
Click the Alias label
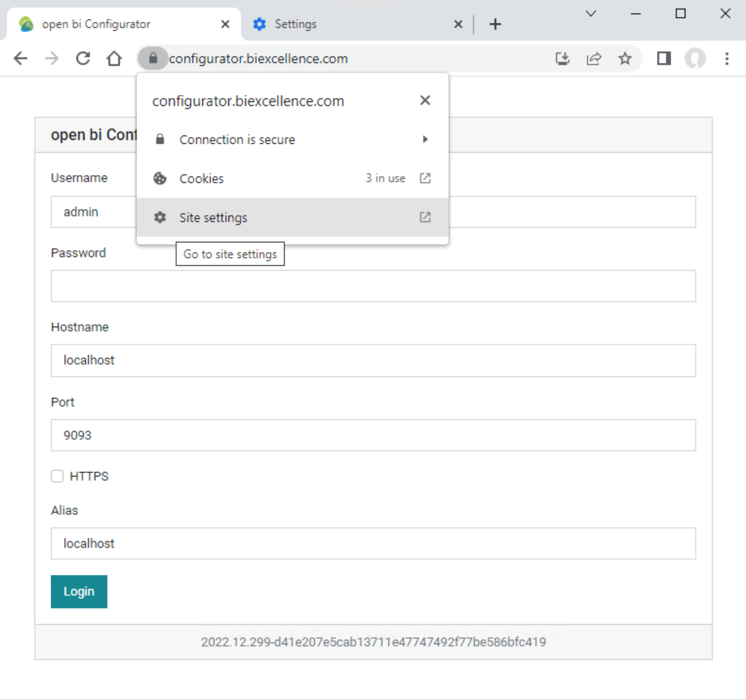pos(65,511)
